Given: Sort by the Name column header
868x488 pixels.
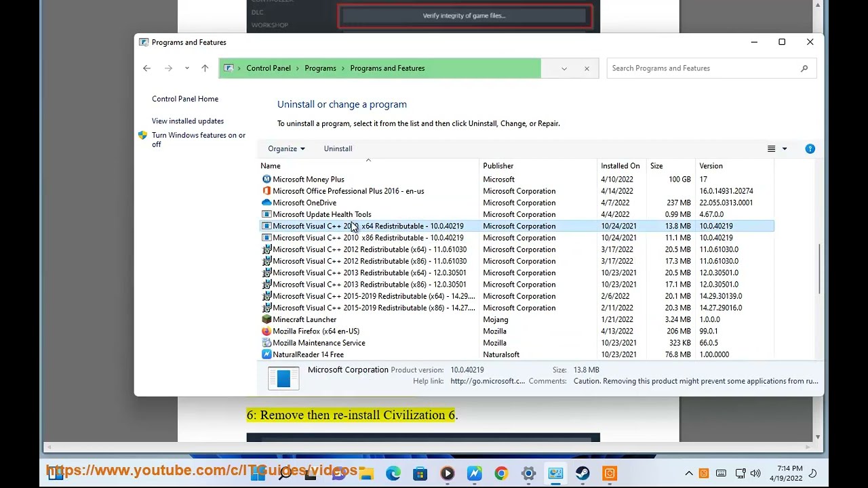Looking at the screenshot, I should [368, 165].
